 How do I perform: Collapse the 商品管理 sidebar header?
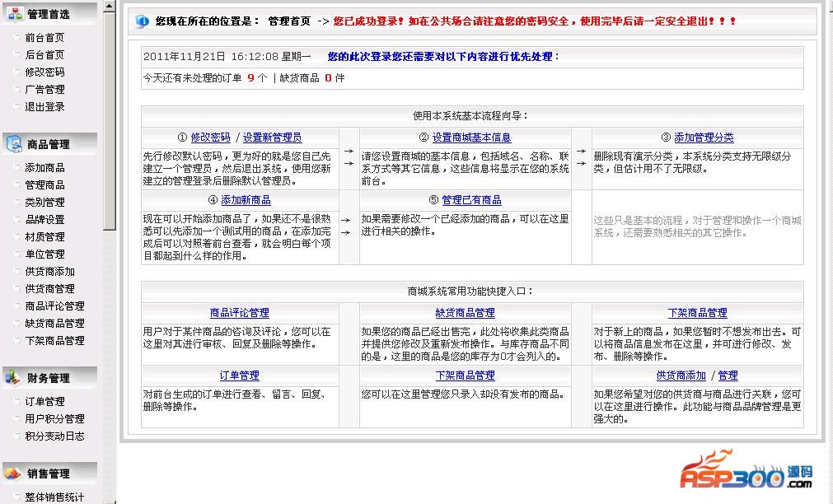[50, 144]
